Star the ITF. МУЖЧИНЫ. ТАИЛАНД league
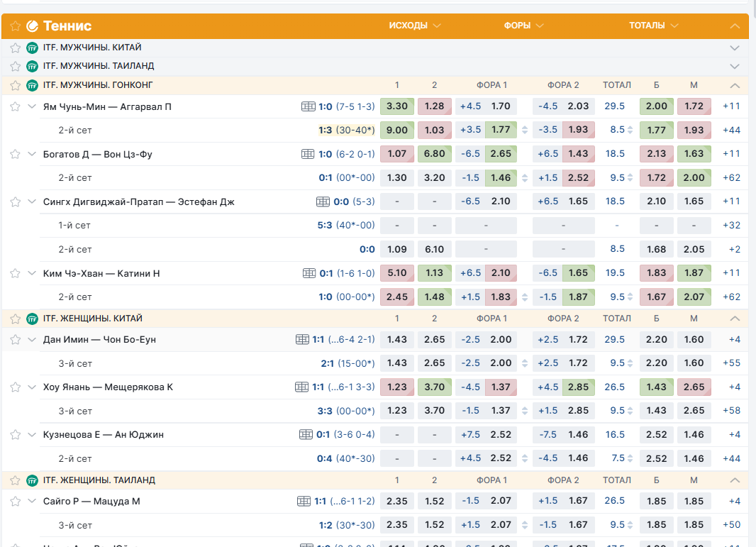This screenshot has width=756, height=547. (15, 66)
